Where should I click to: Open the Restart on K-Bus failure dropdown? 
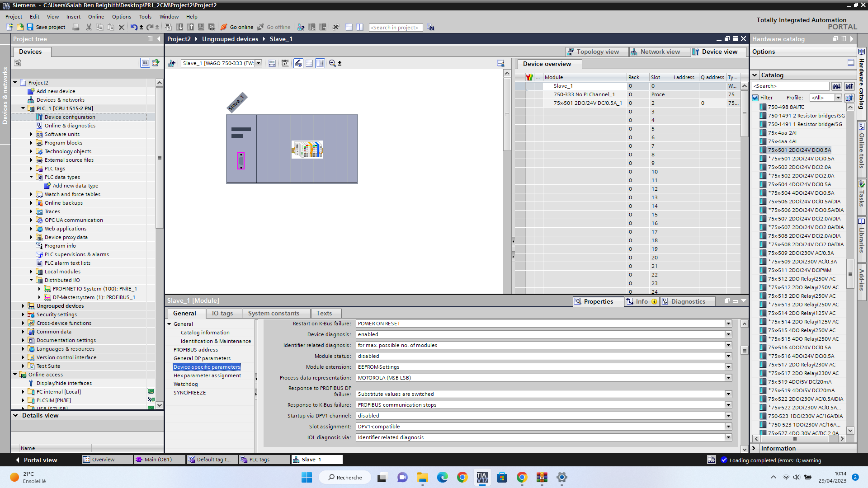(x=728, y=324)
